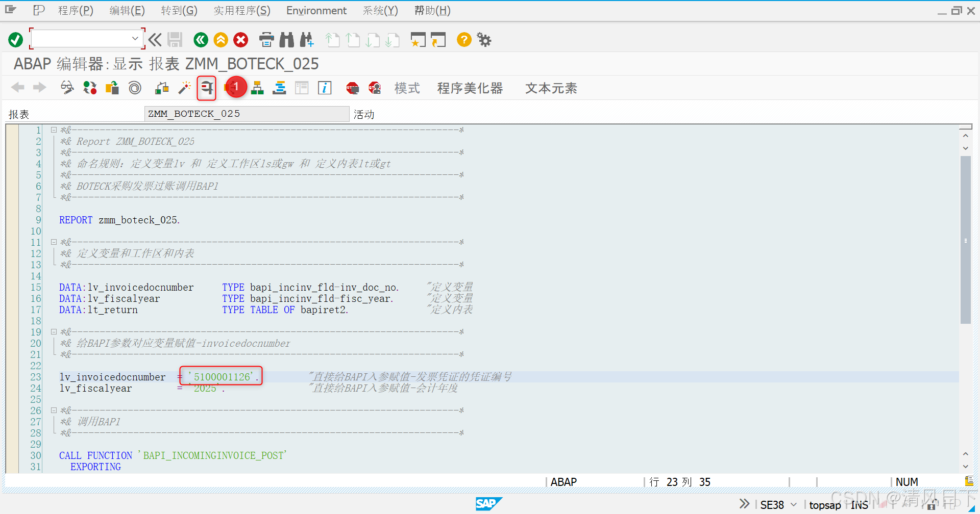Click the Find Next icon

(x=307, y=39)
